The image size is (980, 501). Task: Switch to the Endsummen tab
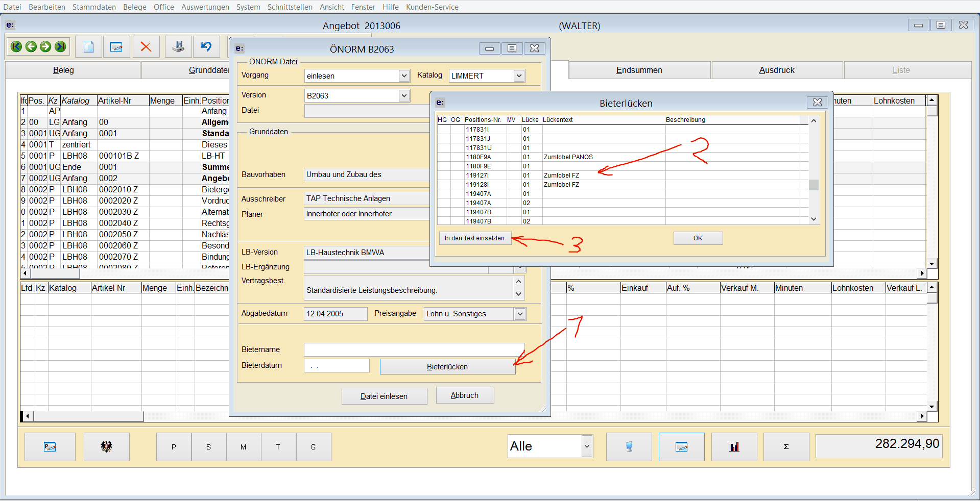click(639, 70)
